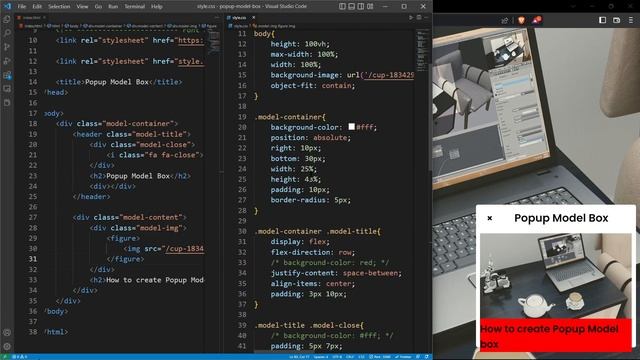Open the Help menu
The height and width of the screenshot is (360, 640).
tap(157, 7)
